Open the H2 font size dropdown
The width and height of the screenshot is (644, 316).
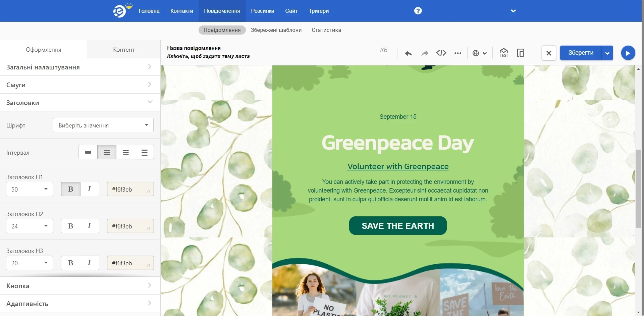(30, 226)
